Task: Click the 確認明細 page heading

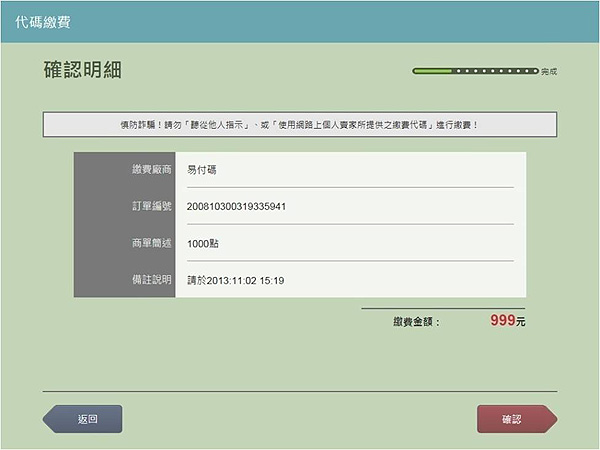Action: tap(83, 71)
